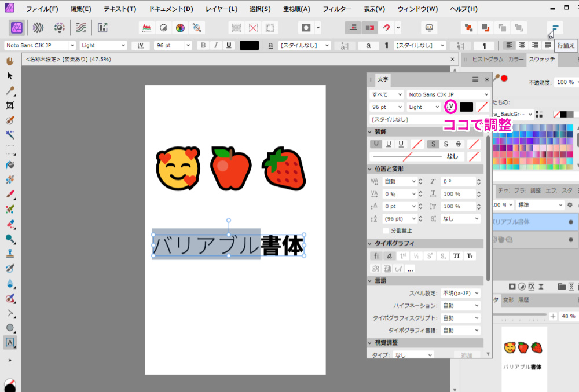Open the variable font settings icon in the Character panel
This screenshot has height=392, width=579.
pyautogui.click(x=450, y=107)
